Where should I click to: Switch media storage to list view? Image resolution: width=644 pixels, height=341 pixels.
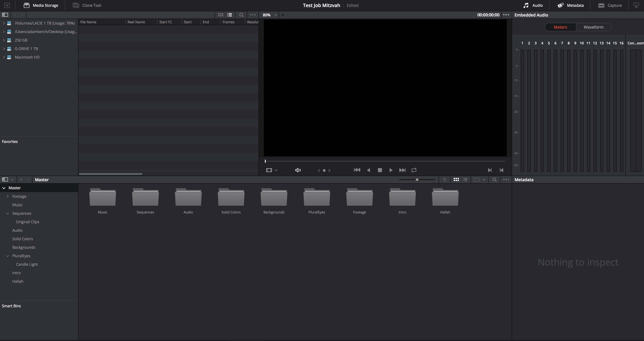click(230, 15)
